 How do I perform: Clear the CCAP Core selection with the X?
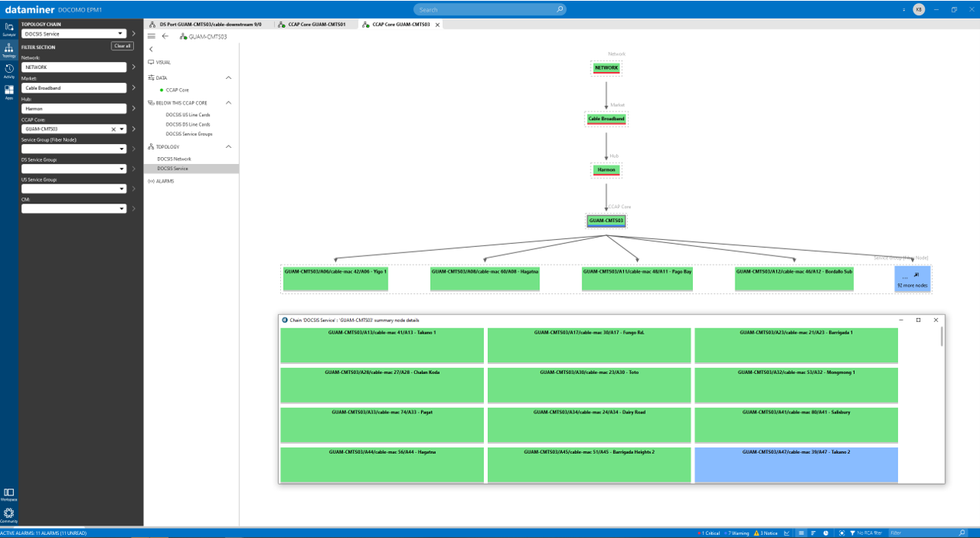[114, 129]
